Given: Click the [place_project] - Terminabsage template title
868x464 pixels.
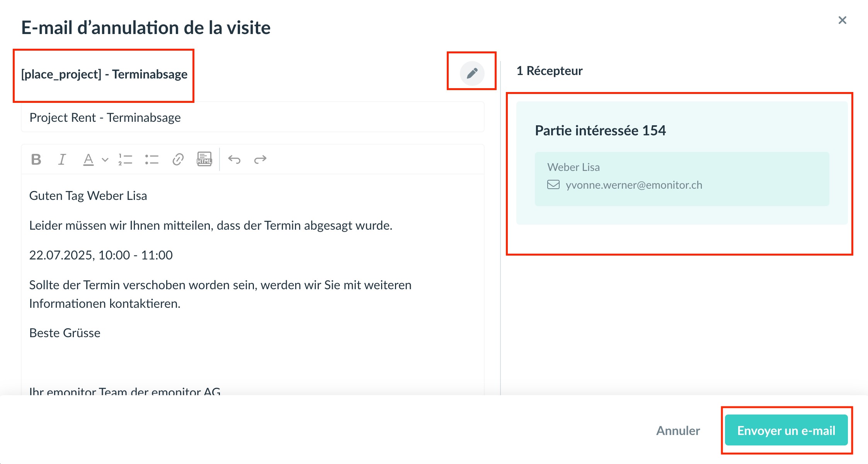Looking at the screenshot, I should click(104, 74).
